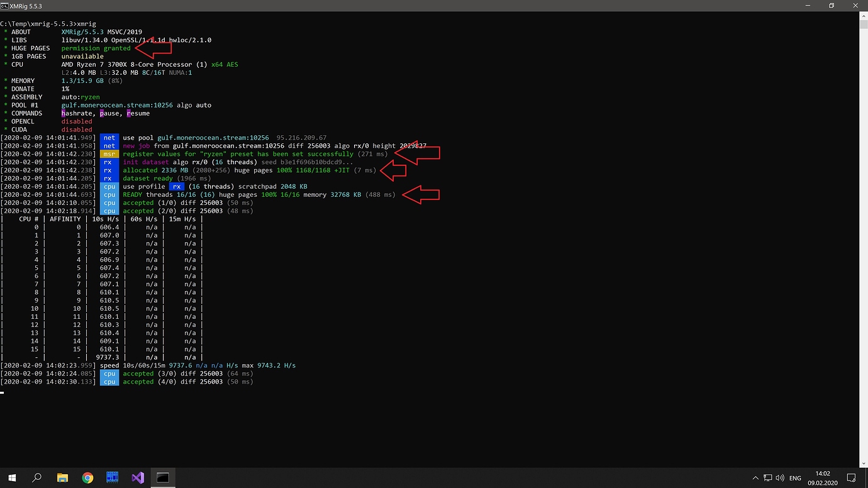Click the net badge on "use pool" line

click(109, 138)
